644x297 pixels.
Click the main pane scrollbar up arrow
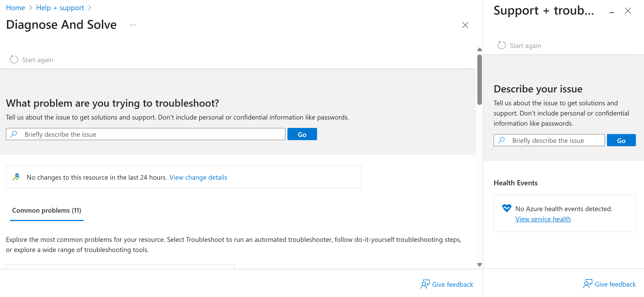point(479,49)
